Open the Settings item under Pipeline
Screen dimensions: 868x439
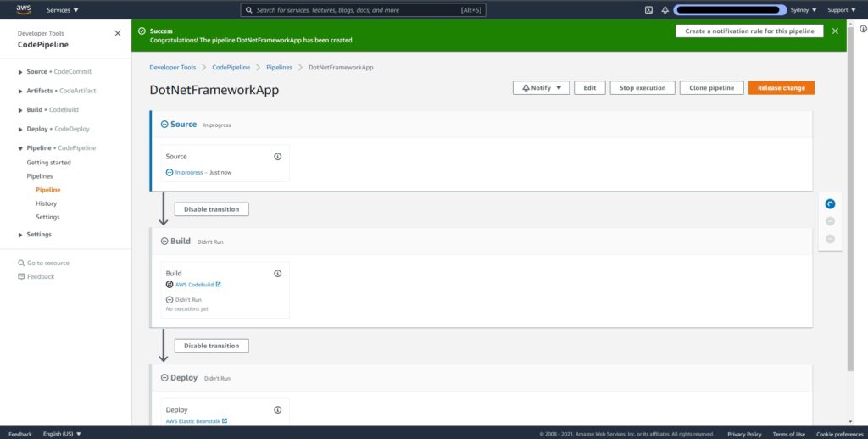tap(47, 218)
